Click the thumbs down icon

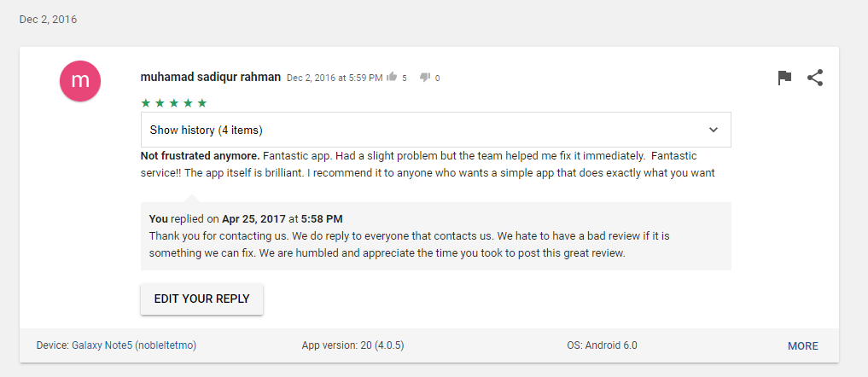[424, 78]
